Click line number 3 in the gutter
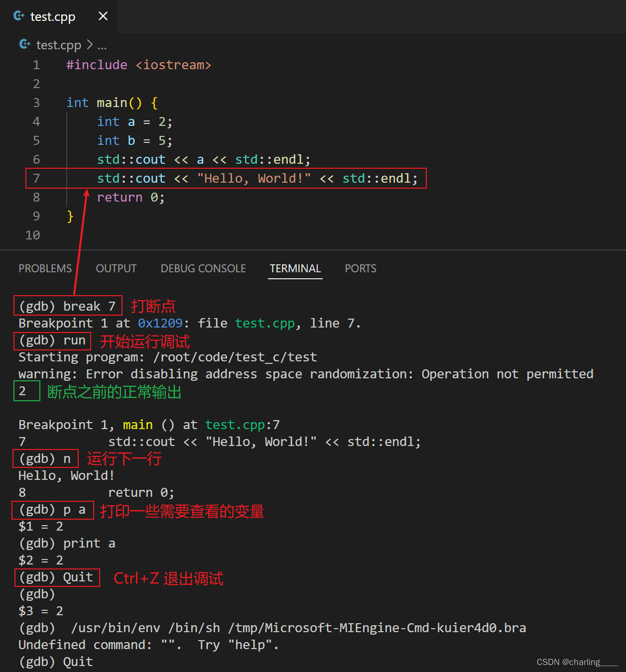Screen dimensions: 626x672 click(36, 103)
